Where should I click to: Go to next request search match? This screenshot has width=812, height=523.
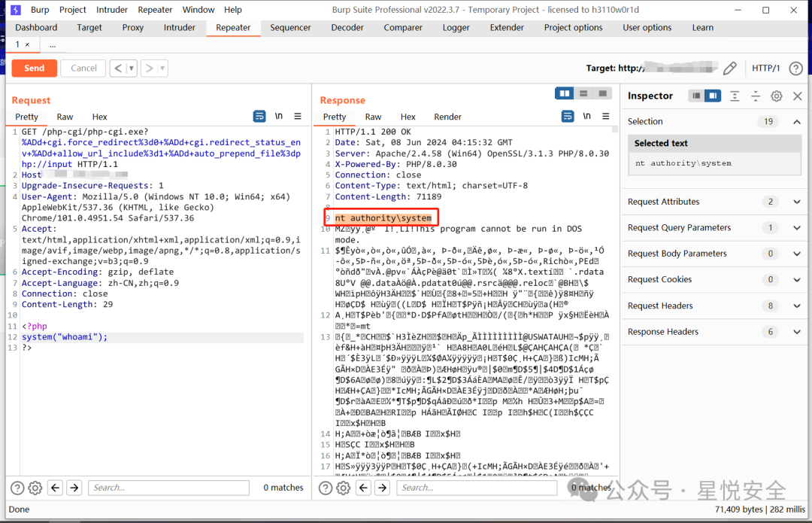point(74,487)
